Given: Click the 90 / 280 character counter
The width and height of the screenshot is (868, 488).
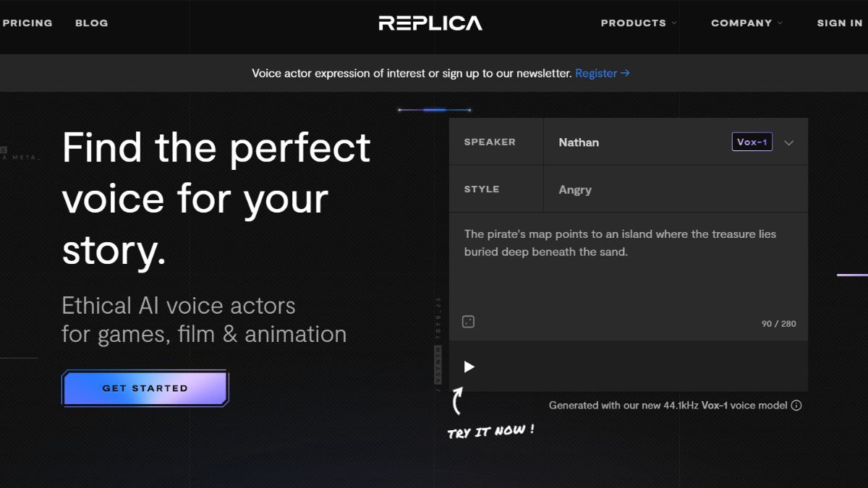Looking at the screenshot, I should click(778, 324).
